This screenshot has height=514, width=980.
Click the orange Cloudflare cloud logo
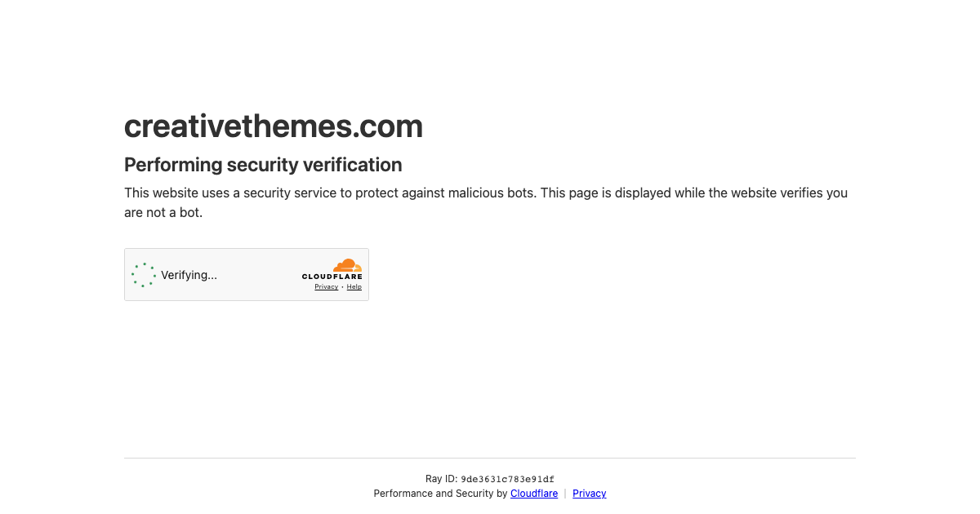coord(347,266)
